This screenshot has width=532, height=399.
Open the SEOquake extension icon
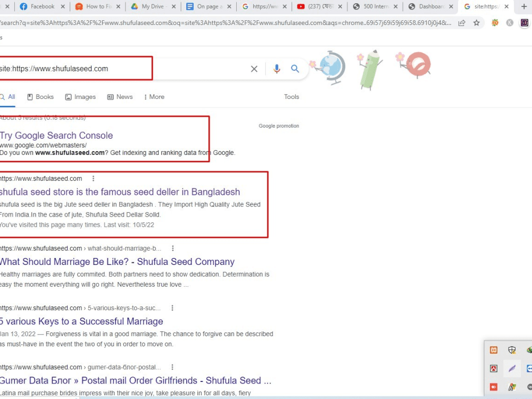point(495,23)
